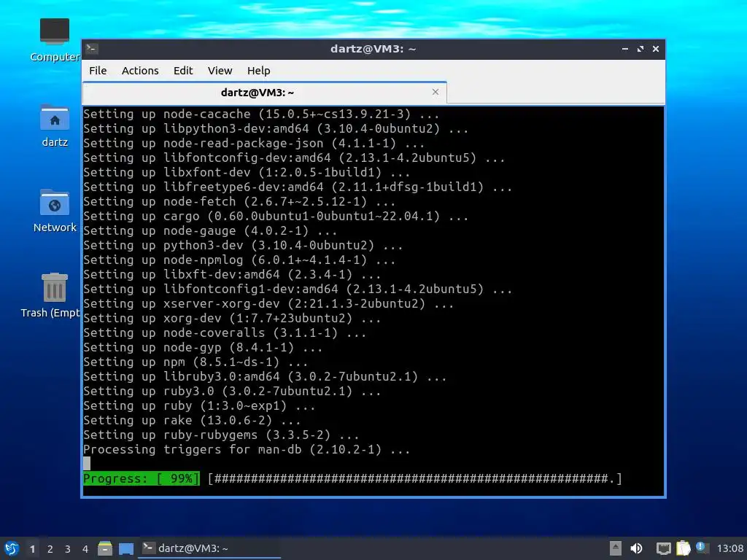
Task: Launch the file manager from the panel
Action: 105,548
